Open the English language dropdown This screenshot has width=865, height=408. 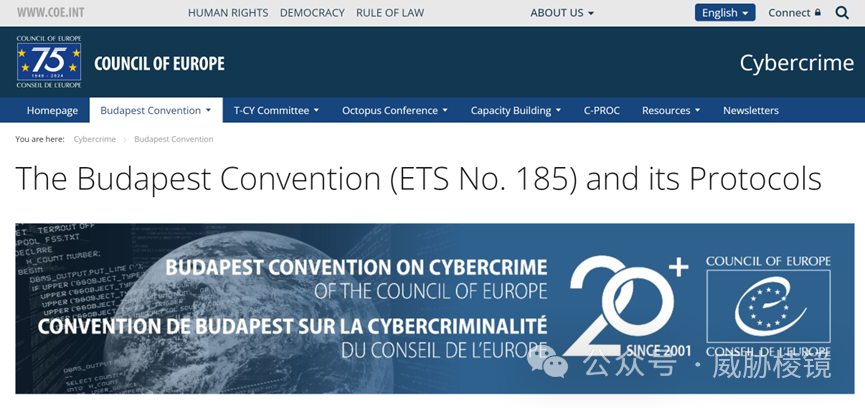725,13
